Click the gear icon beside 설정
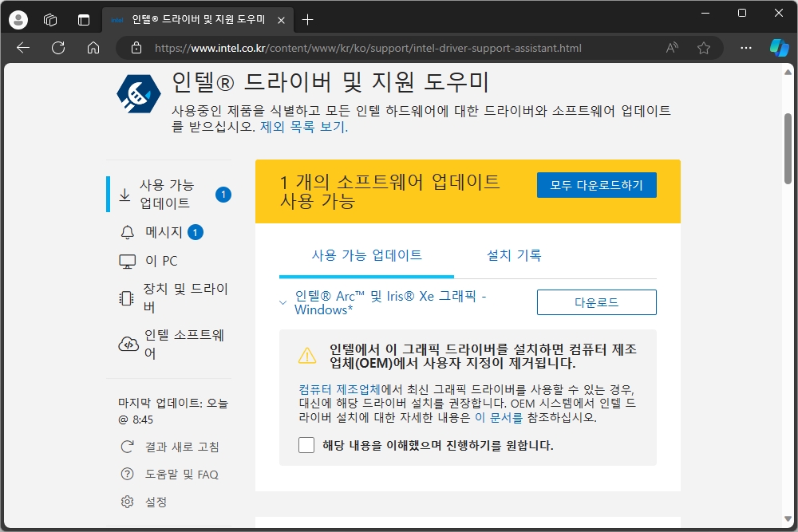This screenshot has width=798, height=532. pyautogui.click(x=127, y=502)
